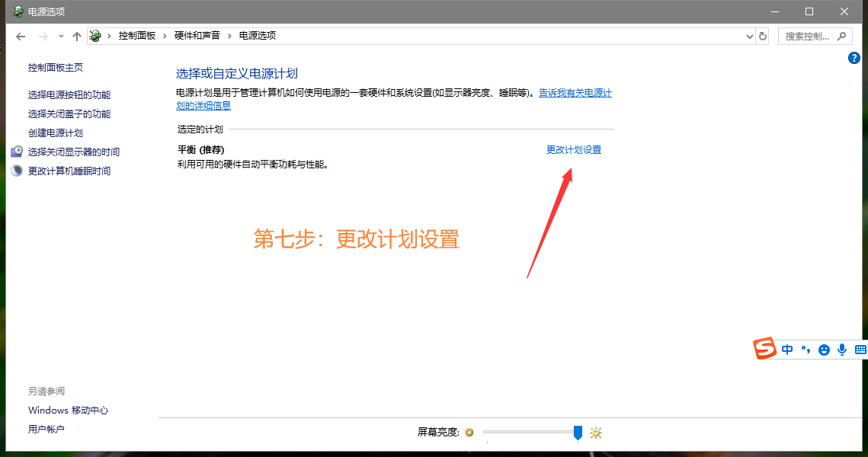Click the up-one-level arrow icon
Viewport: 868px width, 457px height.
(x=76, y=37)
